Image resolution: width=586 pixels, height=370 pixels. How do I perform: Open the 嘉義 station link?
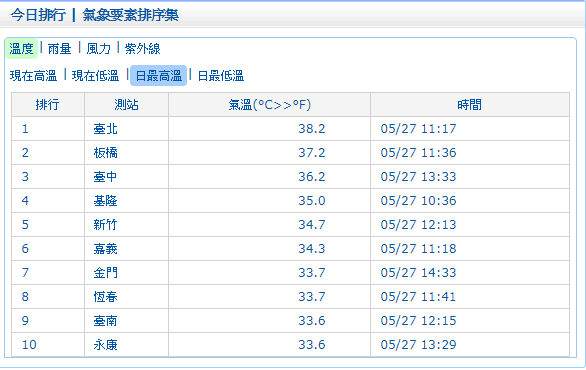coord(105,249)
